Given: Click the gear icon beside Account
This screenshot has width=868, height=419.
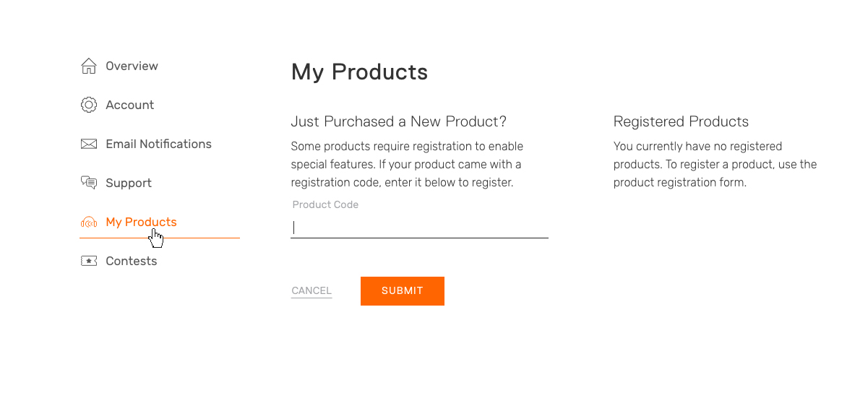Looking at the screenshot, I should coord(89,105).
